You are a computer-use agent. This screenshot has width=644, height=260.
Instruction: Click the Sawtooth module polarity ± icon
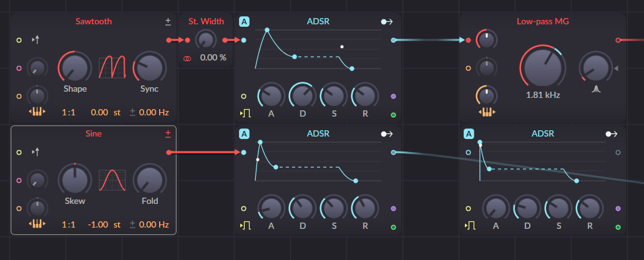[168, 22]
